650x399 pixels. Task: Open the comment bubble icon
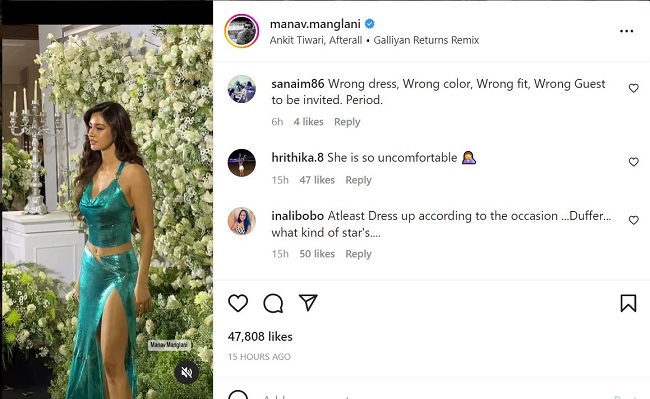(x=273, y=303)
